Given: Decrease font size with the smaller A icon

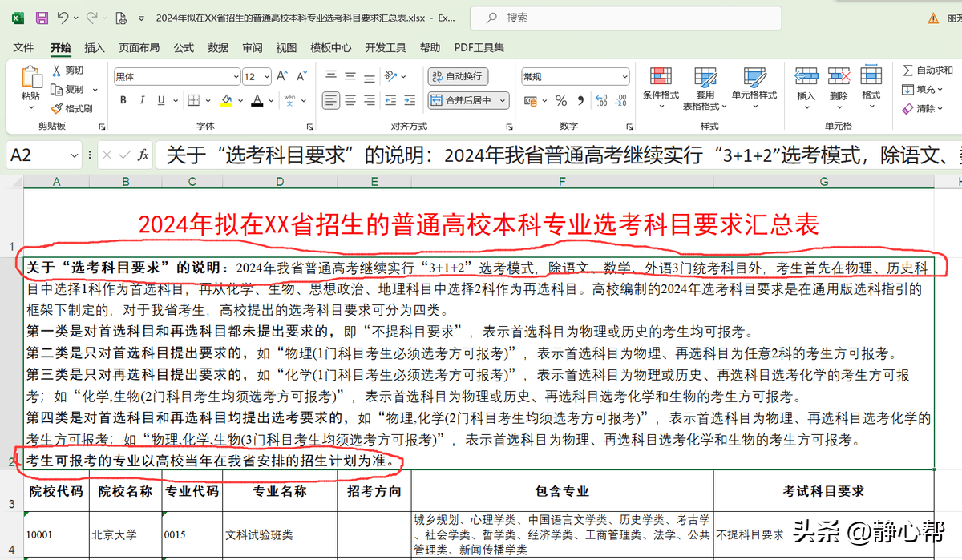Looking at the screenshot, I should pyautogui.click(x=302, y=76).
